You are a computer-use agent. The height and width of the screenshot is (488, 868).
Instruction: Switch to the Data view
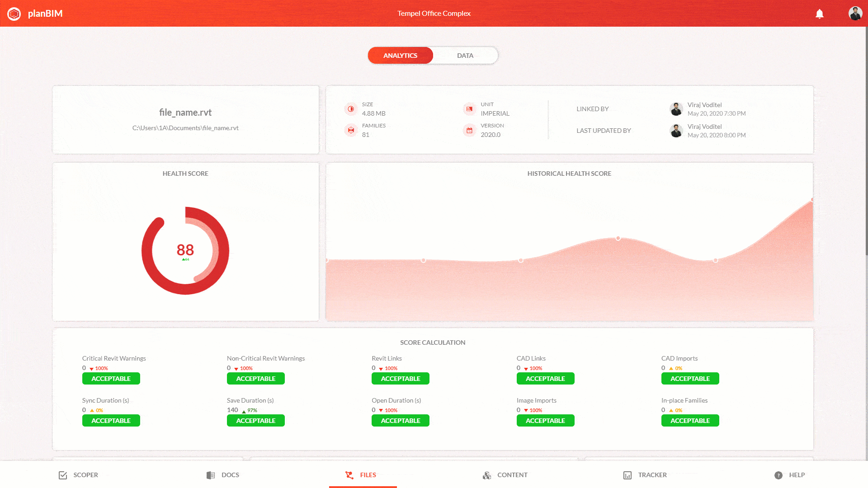tap(465, 56)
